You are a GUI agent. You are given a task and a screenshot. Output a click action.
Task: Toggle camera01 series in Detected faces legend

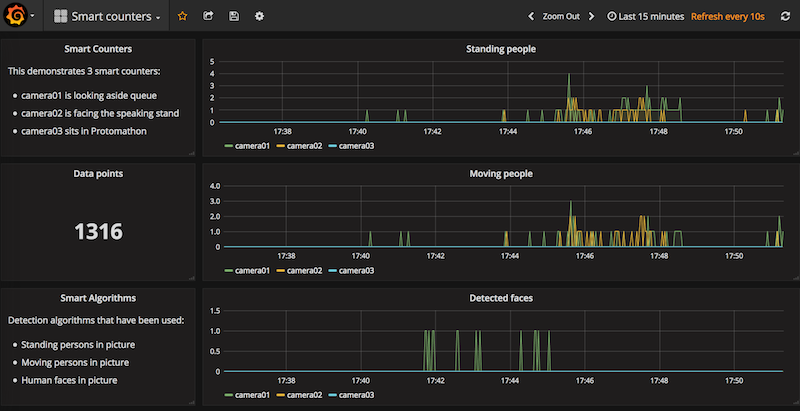pos(247,395)
